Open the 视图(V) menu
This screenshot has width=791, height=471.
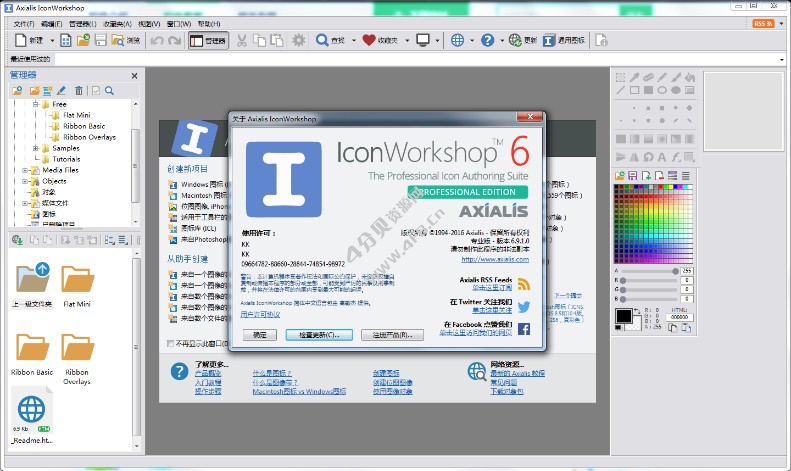[x=149, y=24]
